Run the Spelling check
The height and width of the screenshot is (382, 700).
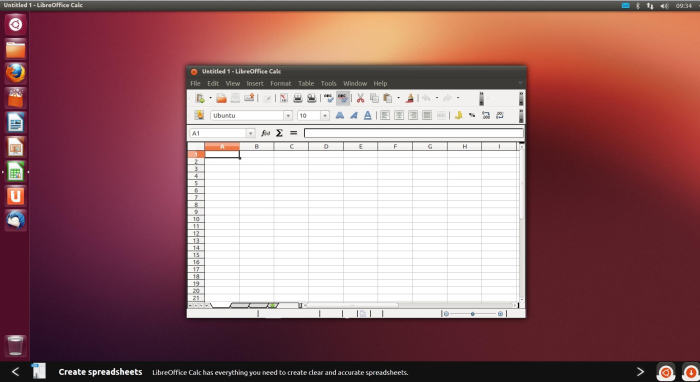[x=329, y=98]
